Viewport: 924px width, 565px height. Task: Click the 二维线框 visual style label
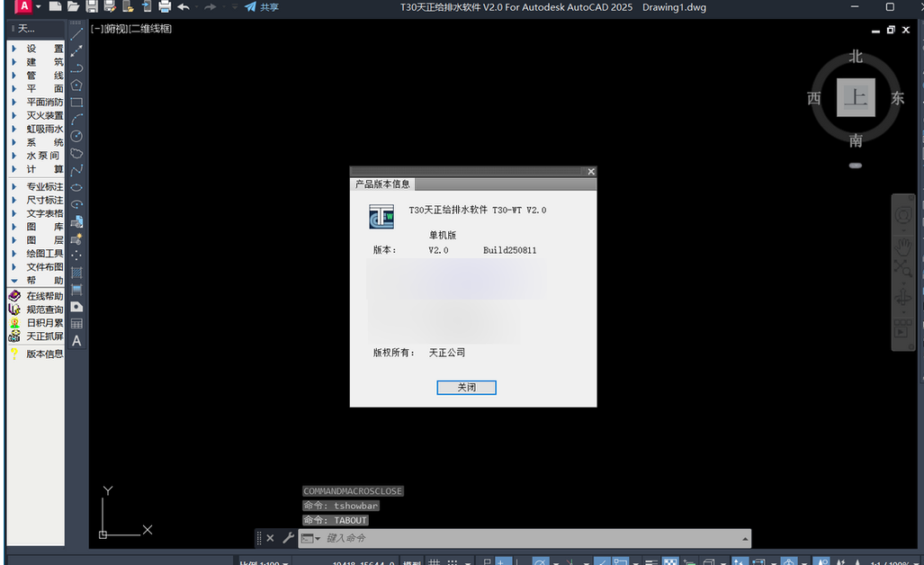pos(150,28)
